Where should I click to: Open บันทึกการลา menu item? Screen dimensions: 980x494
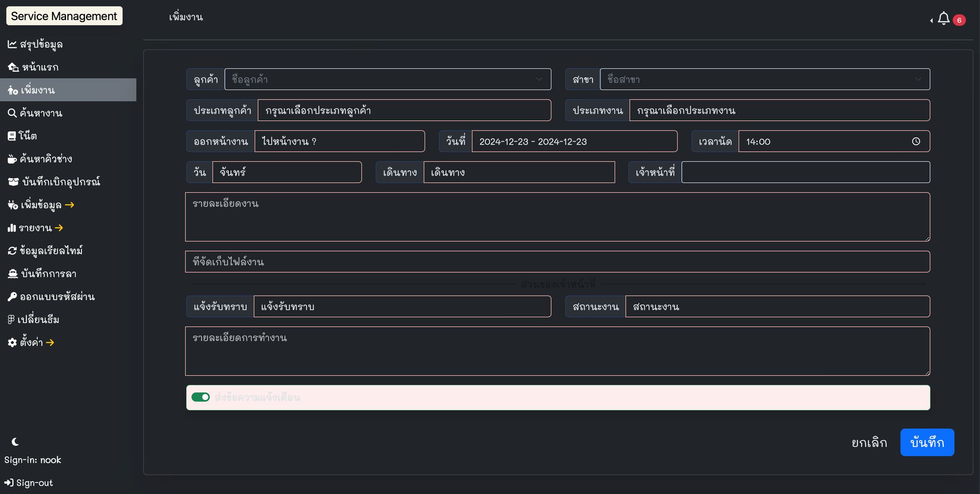click(x=48, y=274)
